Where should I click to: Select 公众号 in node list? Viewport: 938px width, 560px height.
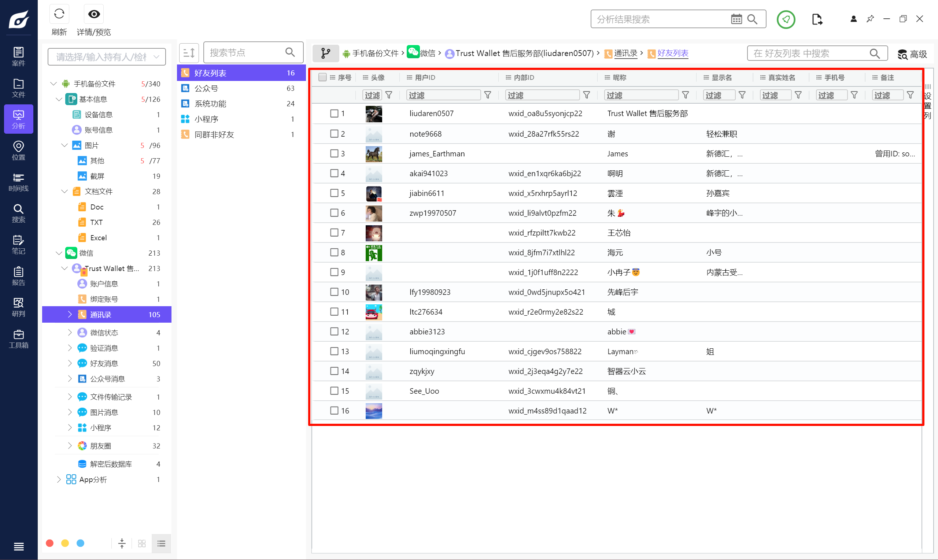tap(241, 88)
